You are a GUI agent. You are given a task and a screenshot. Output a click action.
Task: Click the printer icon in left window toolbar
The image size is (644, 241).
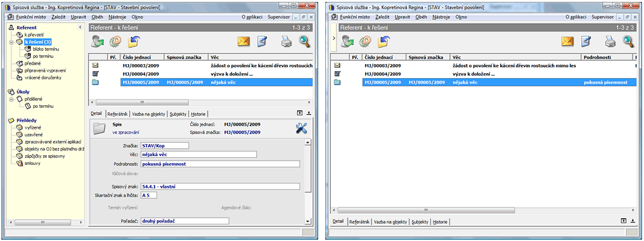click(287, 41)
